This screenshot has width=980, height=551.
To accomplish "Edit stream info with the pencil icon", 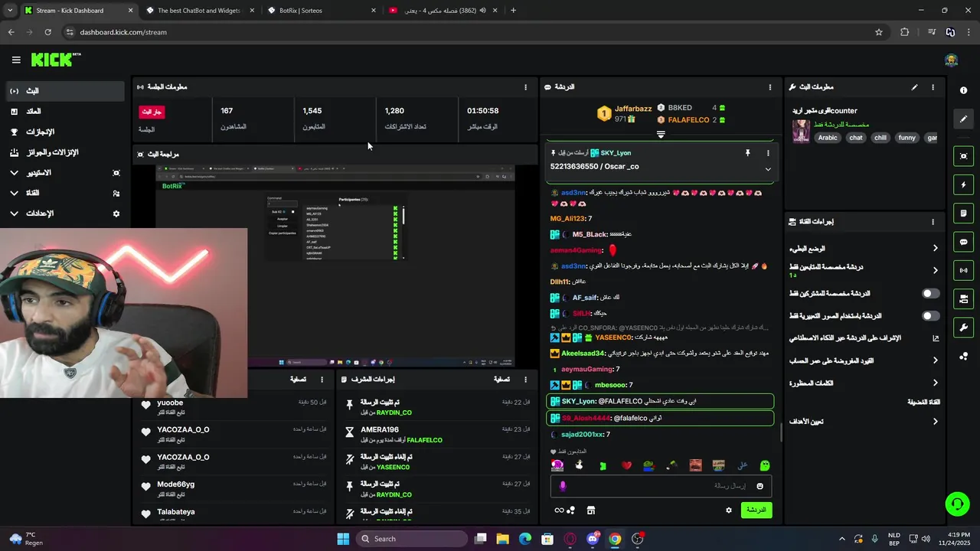I will [914, 87].
